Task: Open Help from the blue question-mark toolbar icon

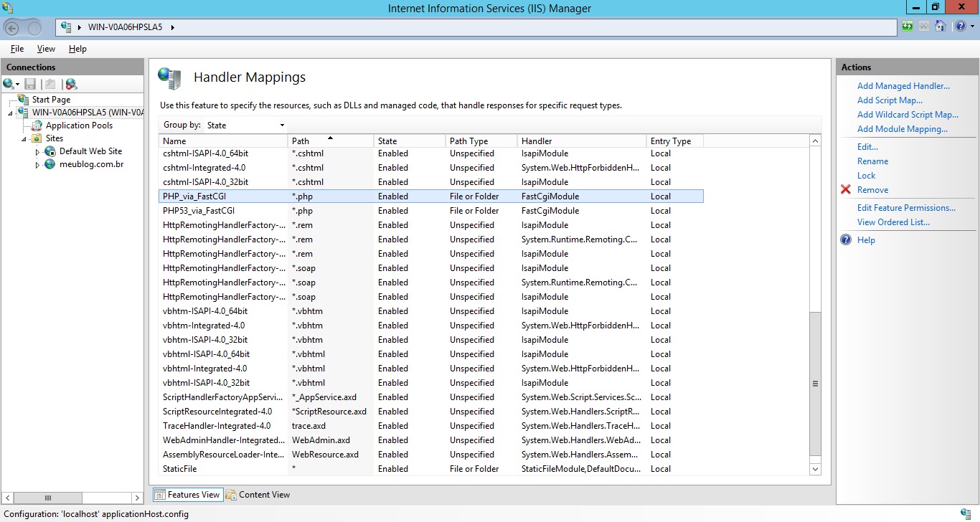Action: click(x=960, y=27)
